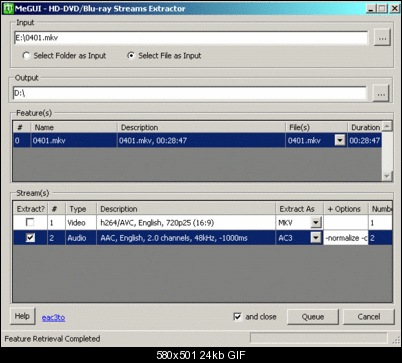The height and width of the screenshot is (363, 402).
Task: Click the window resize grip in status bar
Action: (x=396, y=340)
